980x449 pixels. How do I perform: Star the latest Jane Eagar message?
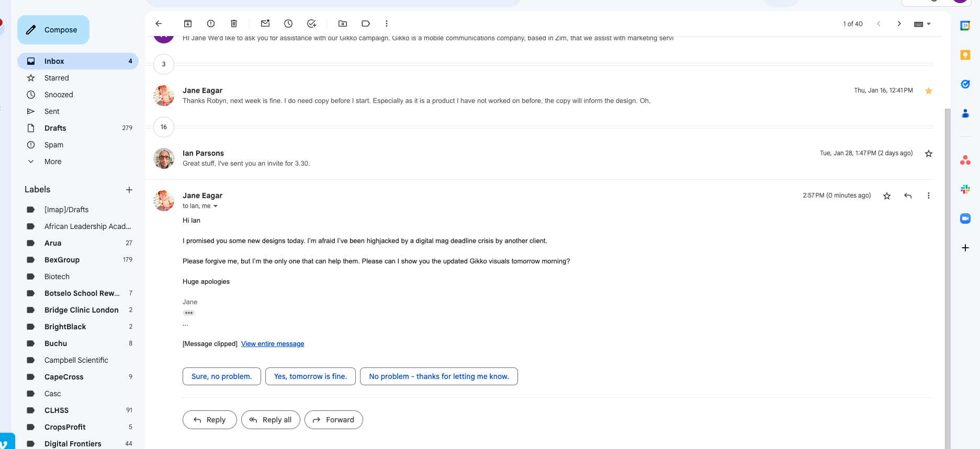(887, 196)
